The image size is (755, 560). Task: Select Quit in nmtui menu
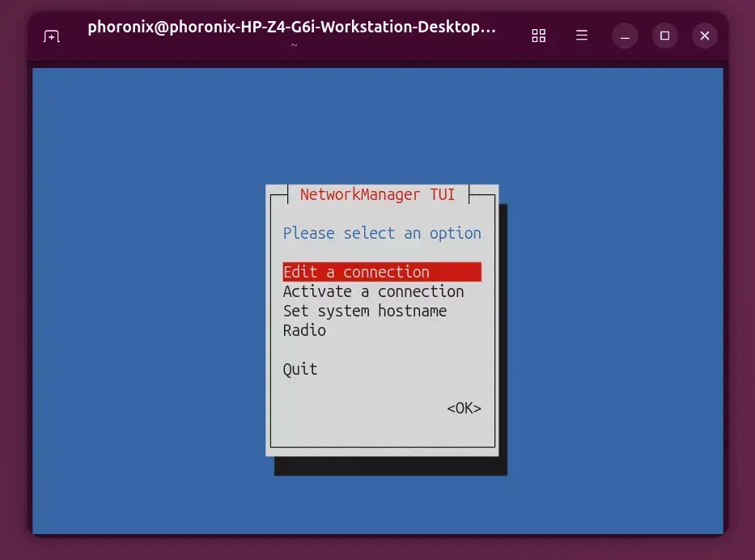click(300, 369)
